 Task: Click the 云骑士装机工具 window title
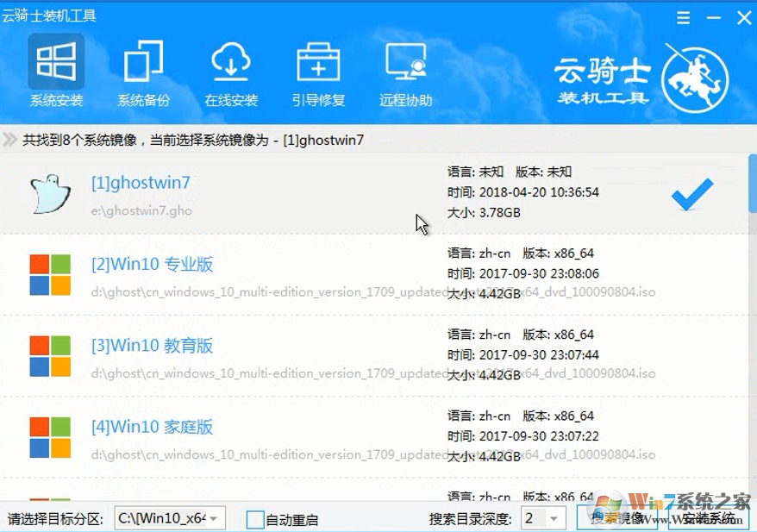pyautogui.click(x=49, y=16)
